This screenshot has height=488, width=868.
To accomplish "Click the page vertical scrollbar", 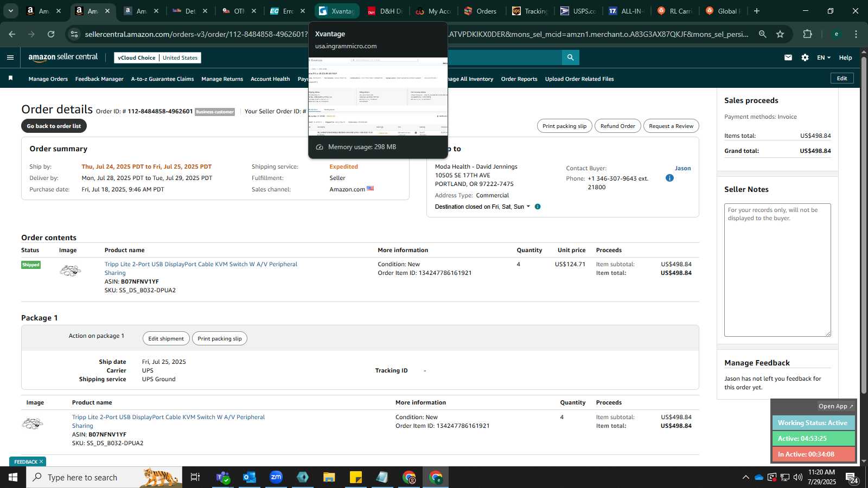I will [x=864, y=225].
